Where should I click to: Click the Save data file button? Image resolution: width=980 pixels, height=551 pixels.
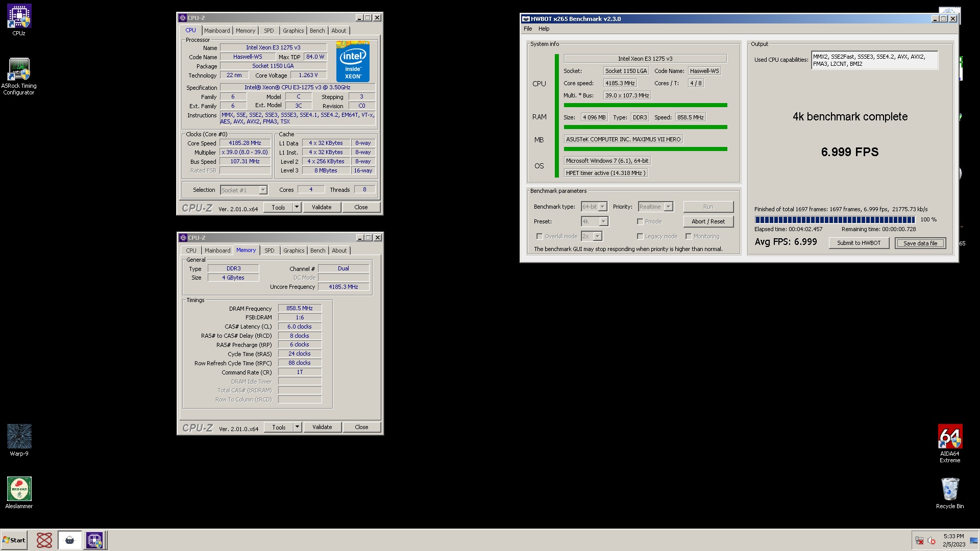pos(920,243)
